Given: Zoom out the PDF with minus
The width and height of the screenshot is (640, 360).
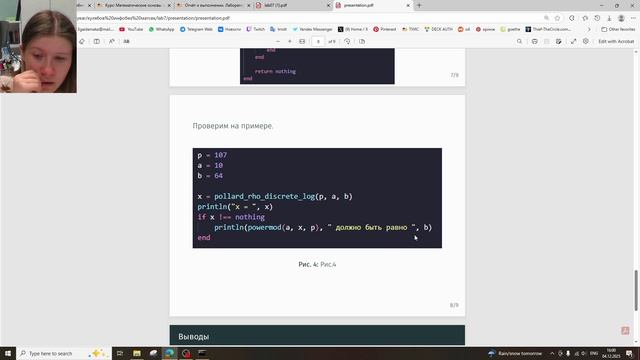Looking at the screenshot, I should pyautogui.click(x=278, y=41).
